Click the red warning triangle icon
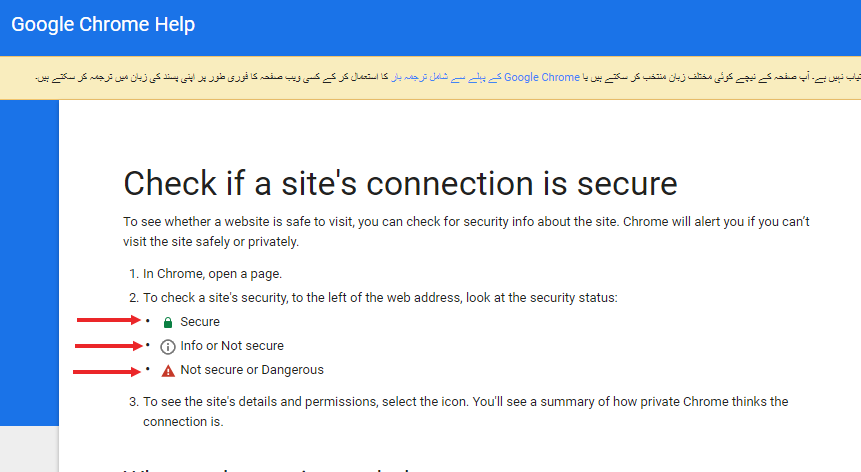 (168, 371)
